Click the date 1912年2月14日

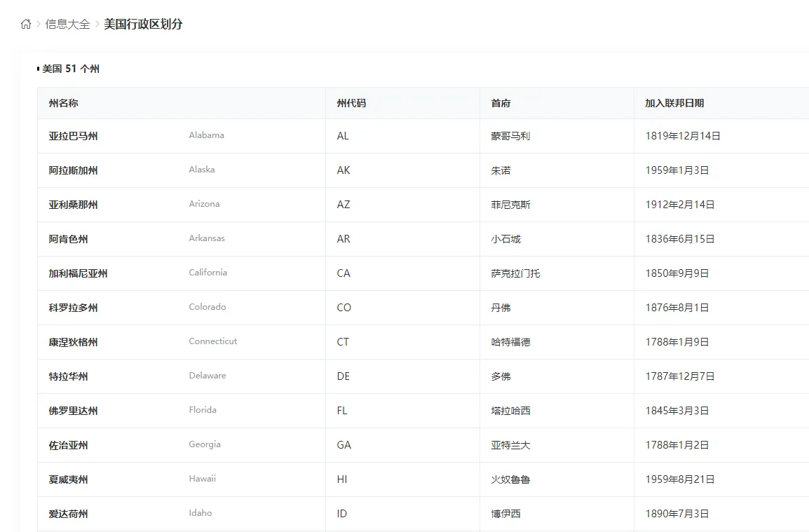[x=679, y=205]
